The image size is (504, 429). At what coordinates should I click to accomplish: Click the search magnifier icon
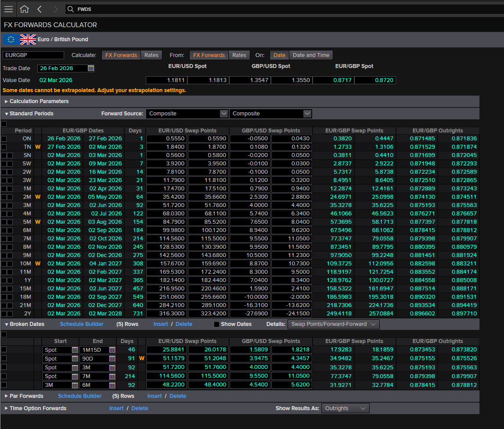[x=70, y=9]
